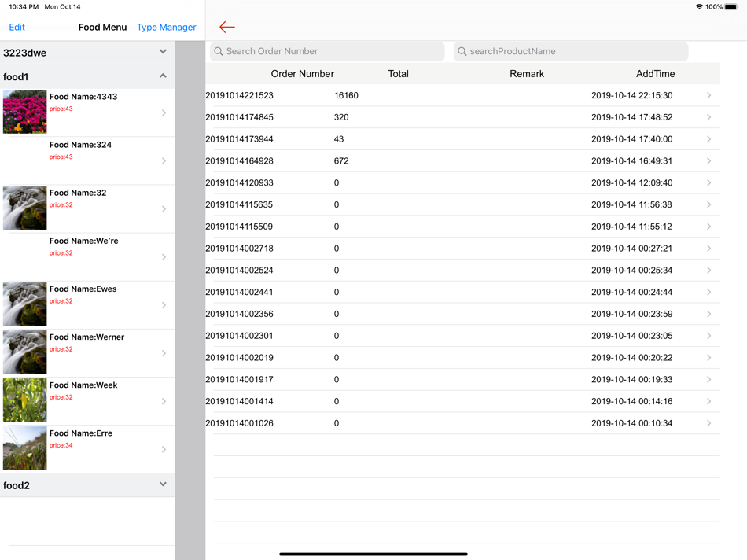
Task: Click the Wi-Fi status icon
Action: click(x=699, y=6)
